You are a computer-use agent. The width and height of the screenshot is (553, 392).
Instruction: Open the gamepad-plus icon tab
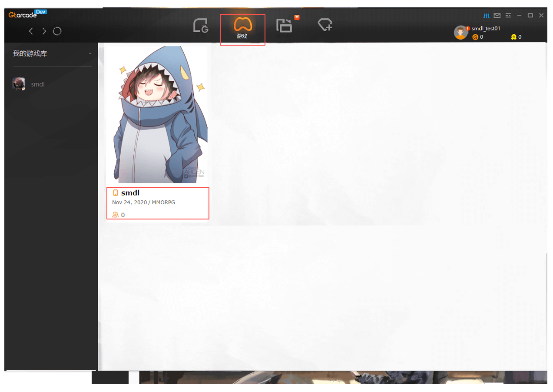(x=325, y=25)
